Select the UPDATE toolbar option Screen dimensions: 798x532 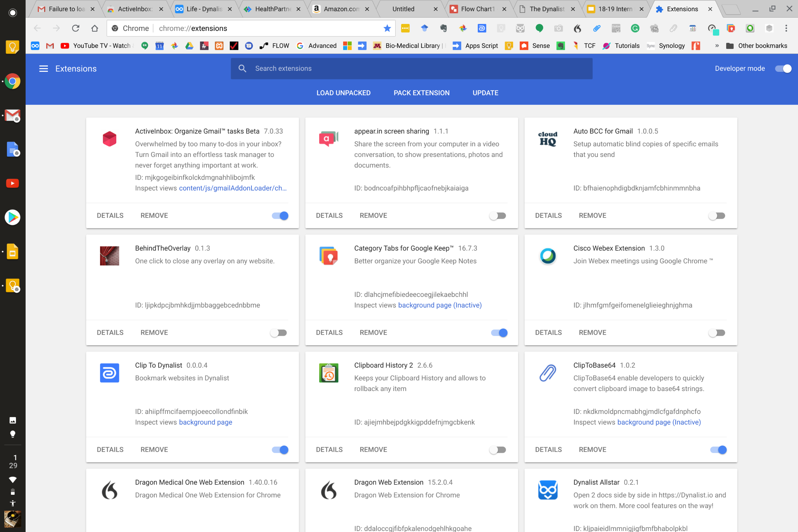(x=485, y=93)
